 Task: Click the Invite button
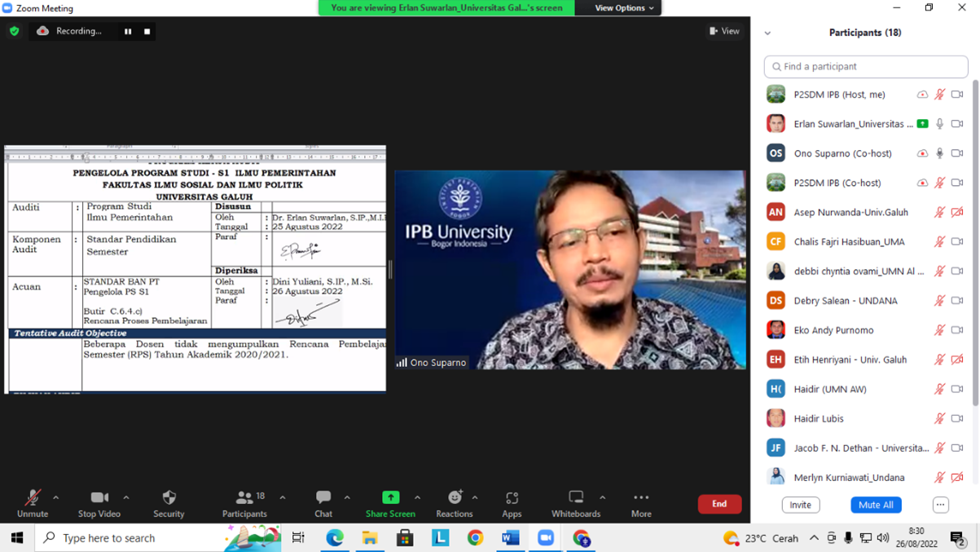[x=800, y=505]
